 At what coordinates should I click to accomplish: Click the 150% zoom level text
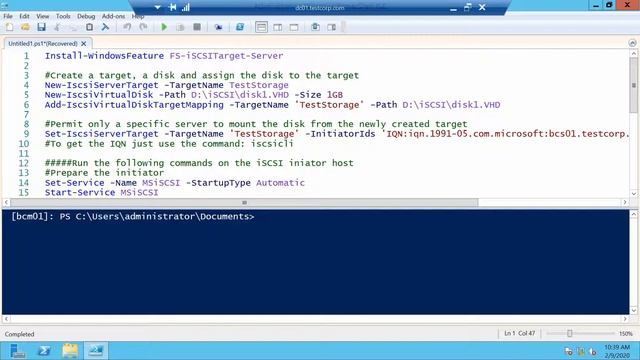point(626,334)
